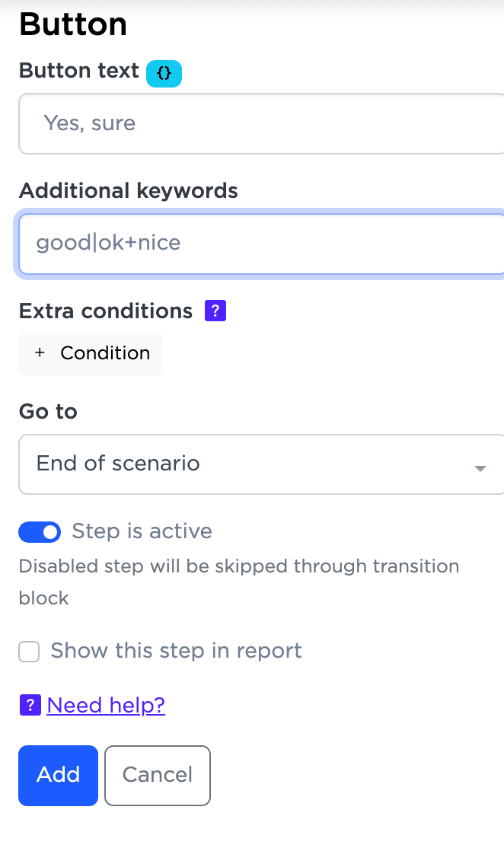Screen dimensions: 504x845
Task: Click the curly braces variable icon
Action: (164, 73)
